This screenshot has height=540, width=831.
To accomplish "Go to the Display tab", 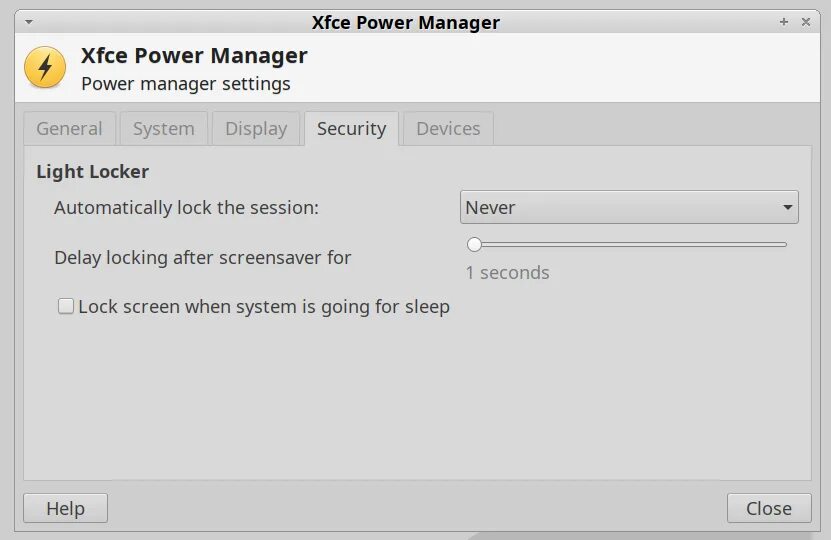I will (x=256, y=129).
